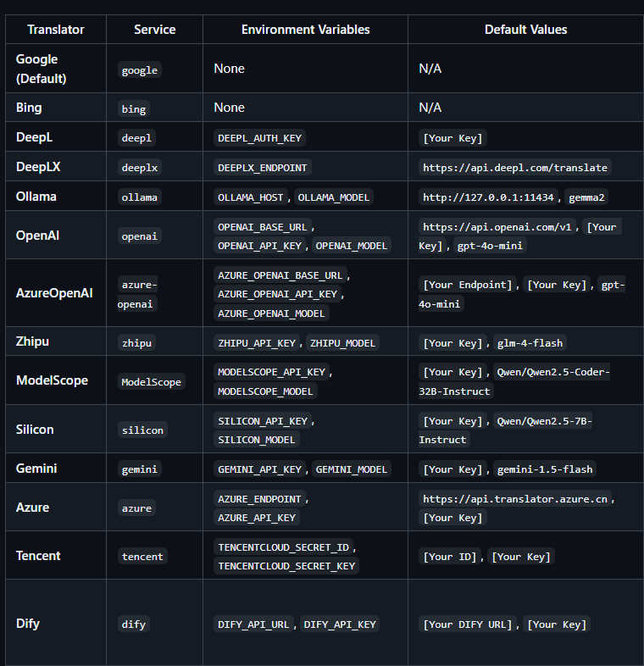644x666 pixels.
Task: Click the DIFY_API_URL variable
Action: click(253, 624)
